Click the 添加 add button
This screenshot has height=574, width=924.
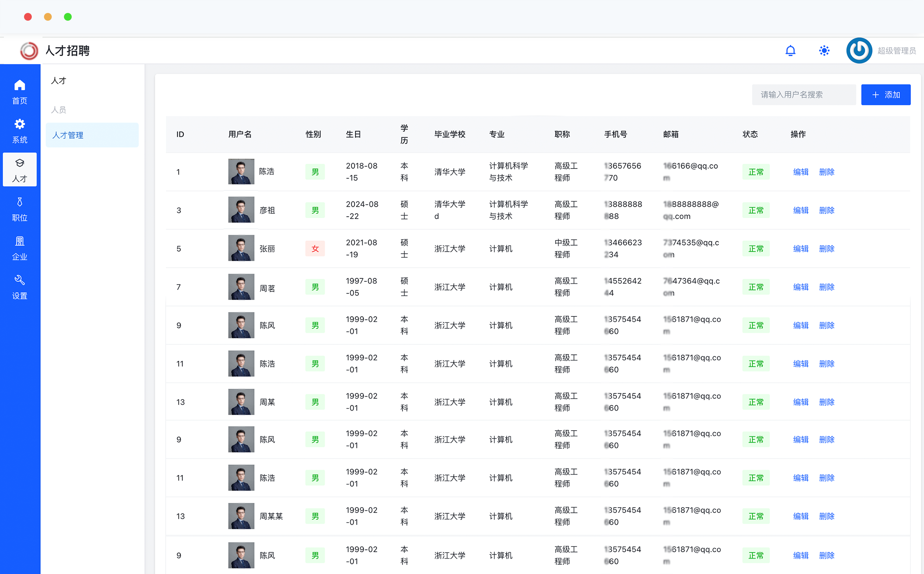click(x=885, y=95)
